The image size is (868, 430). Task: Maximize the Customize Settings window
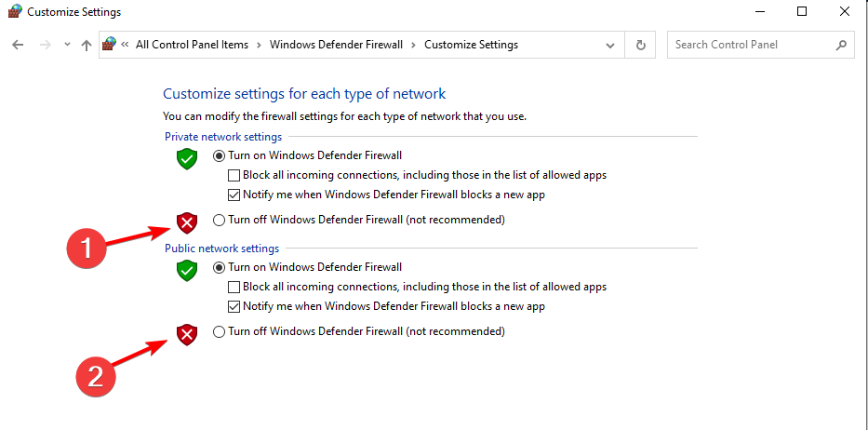(802, 11)
